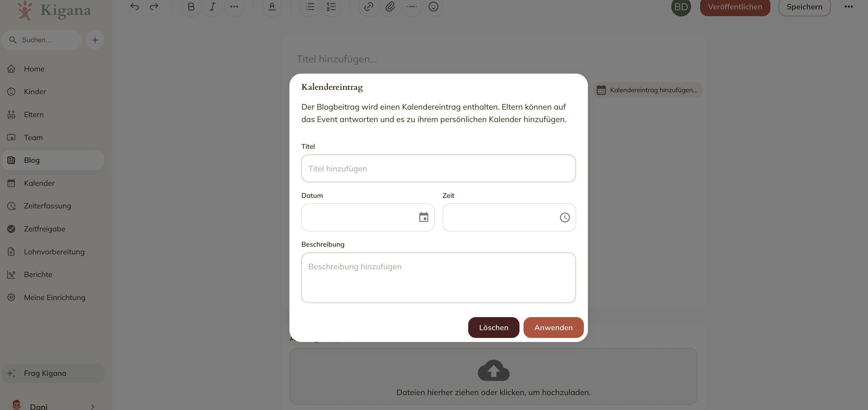Open Berichte in the sidebar
Image resolution: width=868 pixels, height=410 pixels.
tap(53, 274)
